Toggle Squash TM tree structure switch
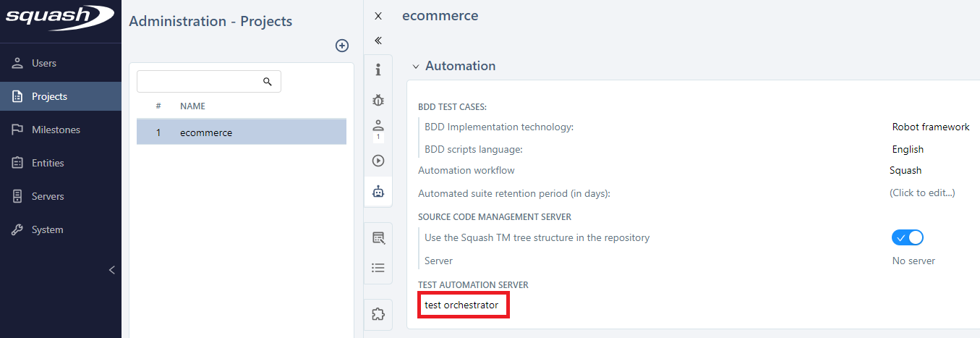This screenshot has height=338, width=980. (907, 237)
